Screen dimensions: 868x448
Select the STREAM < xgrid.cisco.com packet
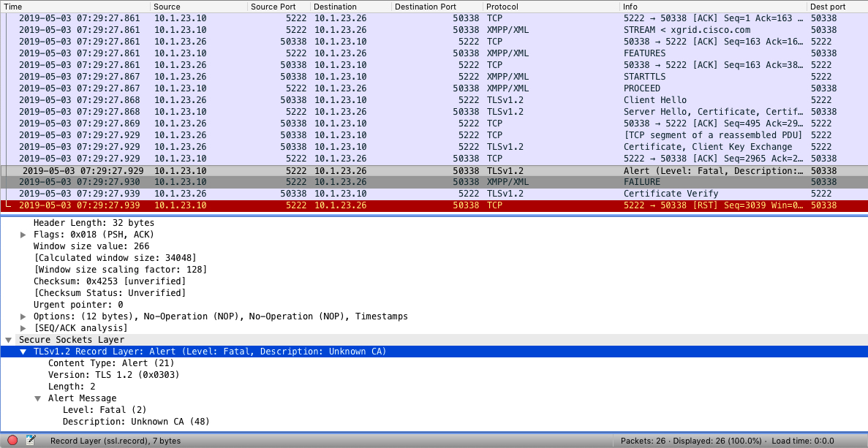click(434, 30)
